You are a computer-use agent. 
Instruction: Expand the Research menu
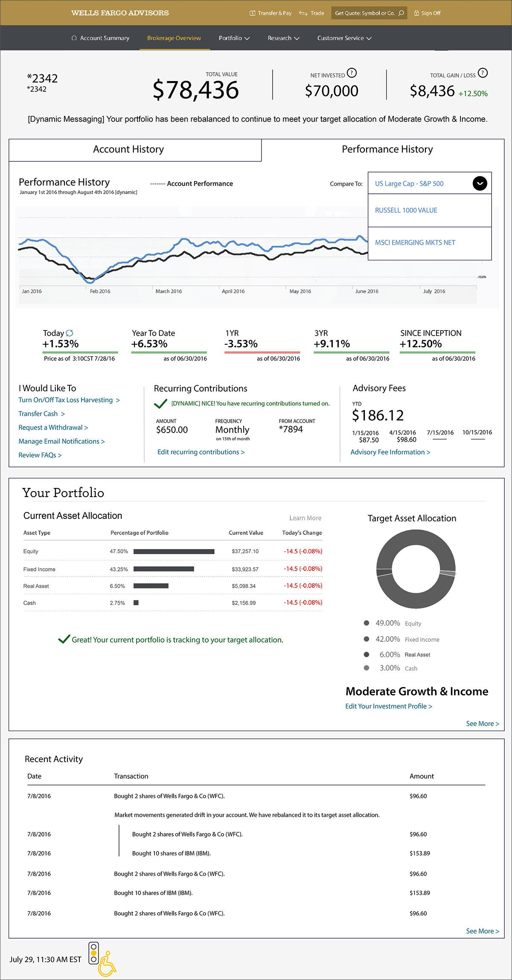tap(283, 38)
